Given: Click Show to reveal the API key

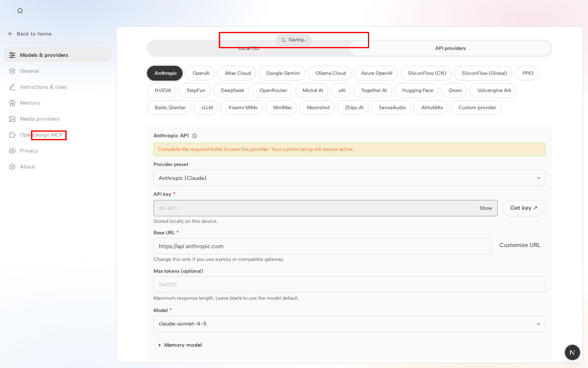Looking at the screenshot, I should [x=486, y=208].
